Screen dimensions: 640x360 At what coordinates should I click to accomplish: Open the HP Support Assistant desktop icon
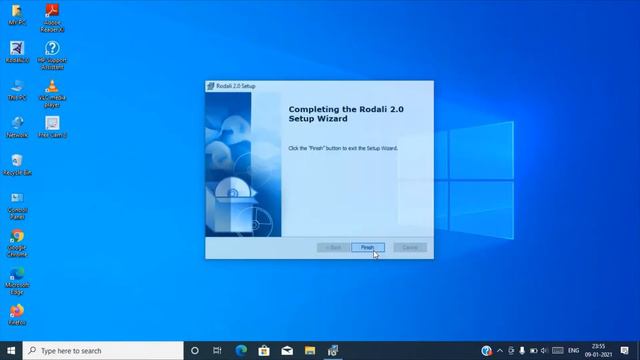coord(52,56)
